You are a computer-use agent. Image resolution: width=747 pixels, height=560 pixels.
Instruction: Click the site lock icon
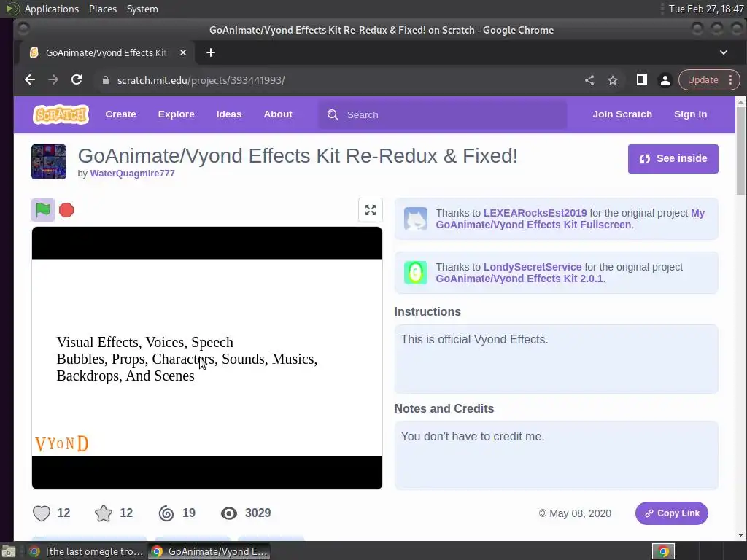tap(106, 80)
